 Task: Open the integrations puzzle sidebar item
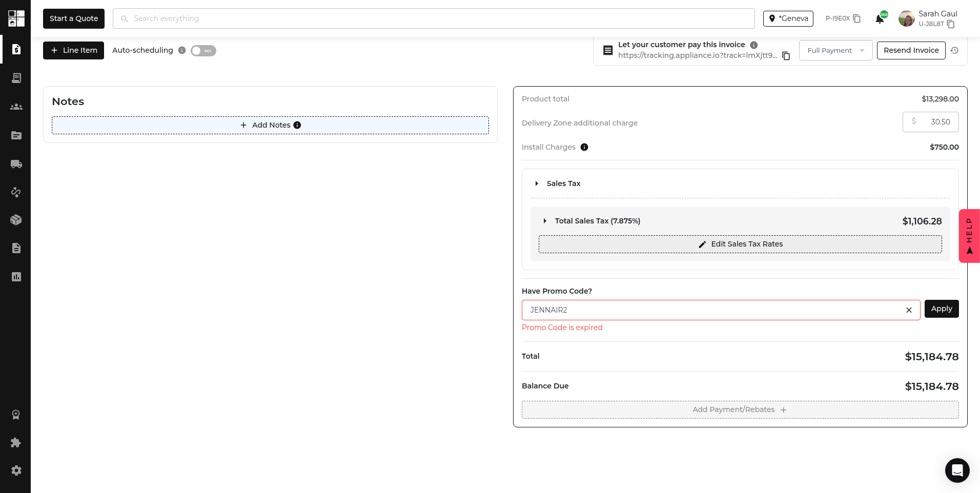(16, 442)
